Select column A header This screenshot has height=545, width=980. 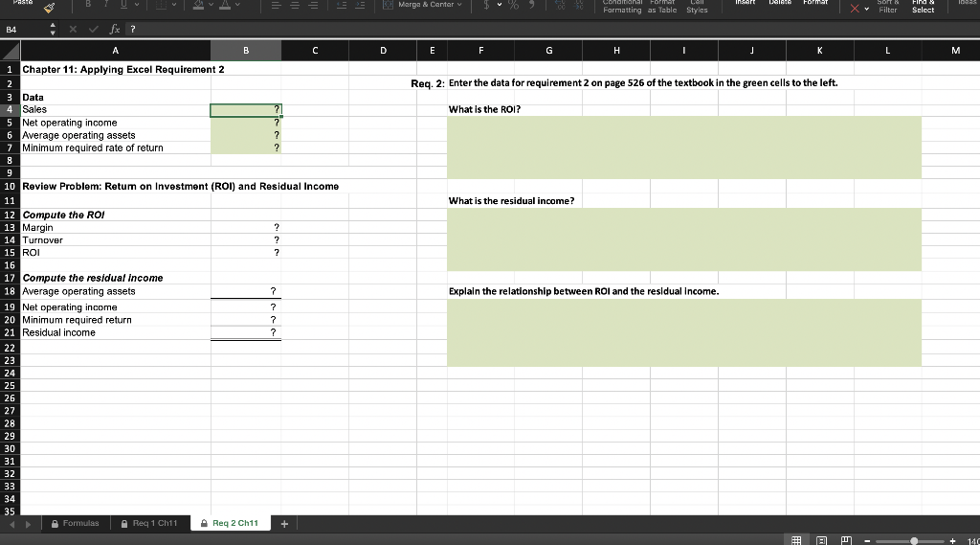[x=115, y=50]
